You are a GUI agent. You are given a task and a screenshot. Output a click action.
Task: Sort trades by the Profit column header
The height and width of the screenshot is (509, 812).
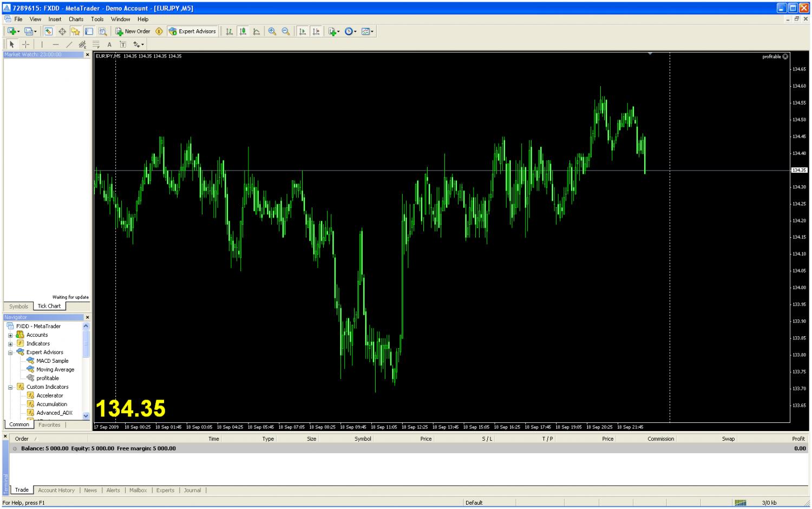(798, 439)
